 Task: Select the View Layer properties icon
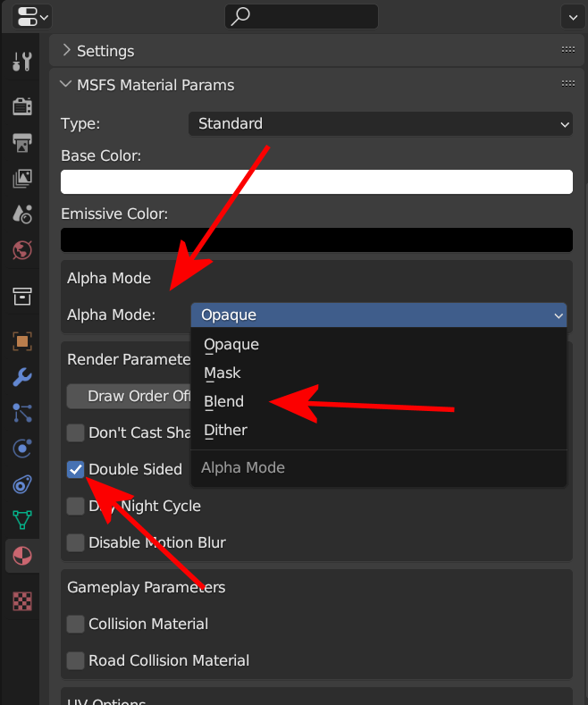tap(22, 179)
